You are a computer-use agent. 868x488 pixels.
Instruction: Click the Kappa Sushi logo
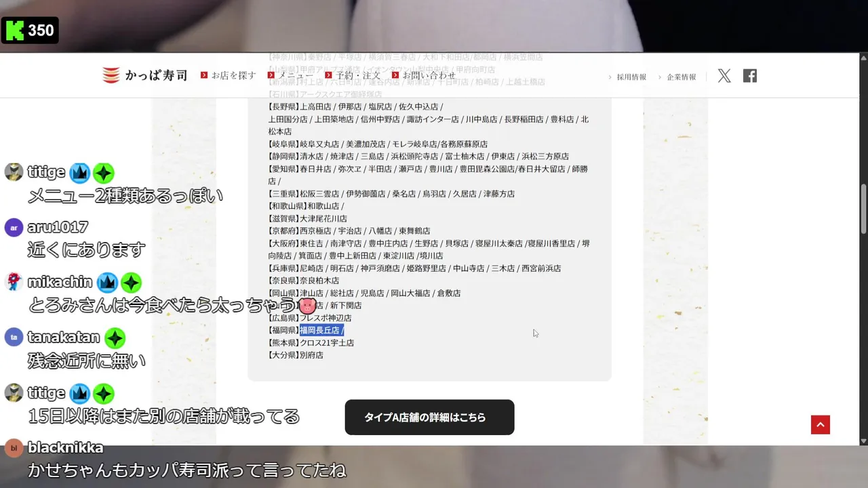tap(144, 75)
